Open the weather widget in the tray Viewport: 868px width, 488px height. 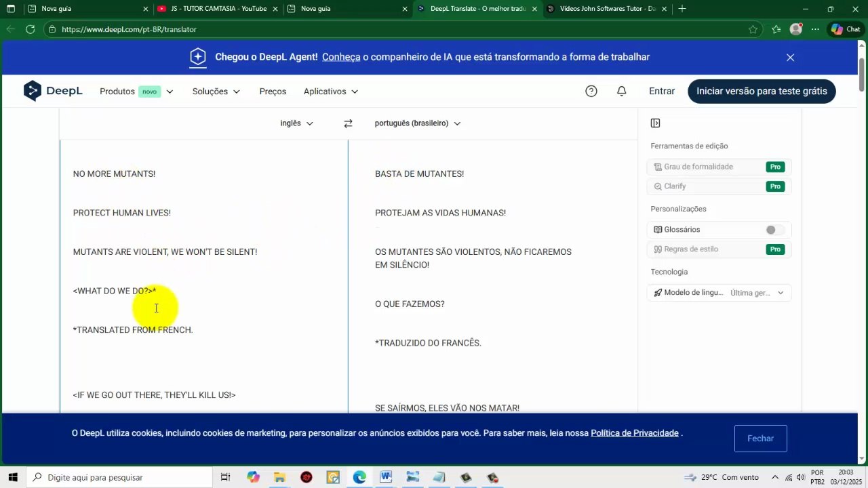[723, 477]
